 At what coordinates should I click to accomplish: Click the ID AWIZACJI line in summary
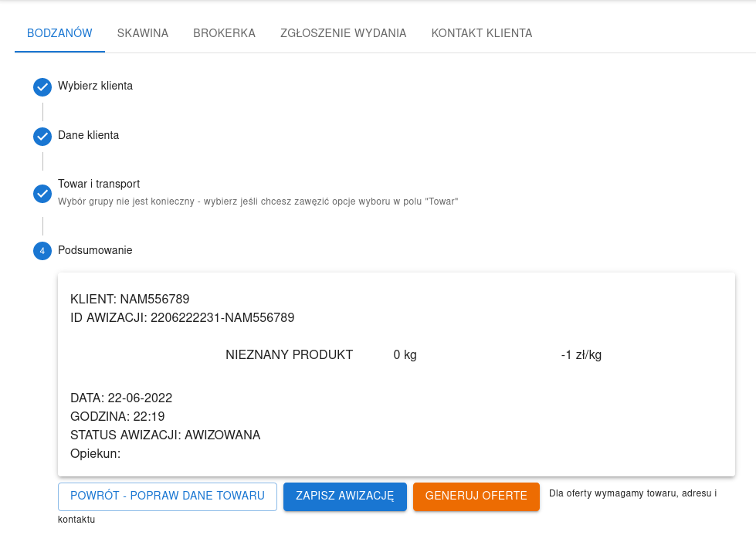click(x=182, y=317)
